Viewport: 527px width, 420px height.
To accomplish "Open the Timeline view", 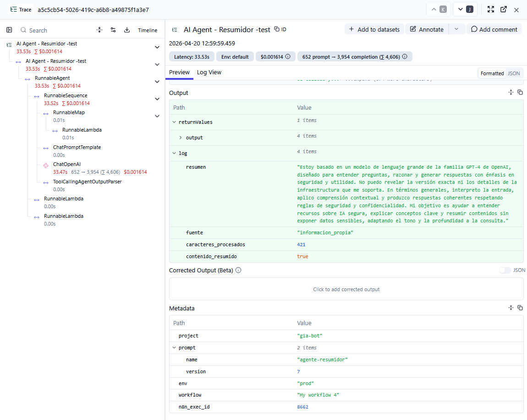I will click(x=148, y=30).
